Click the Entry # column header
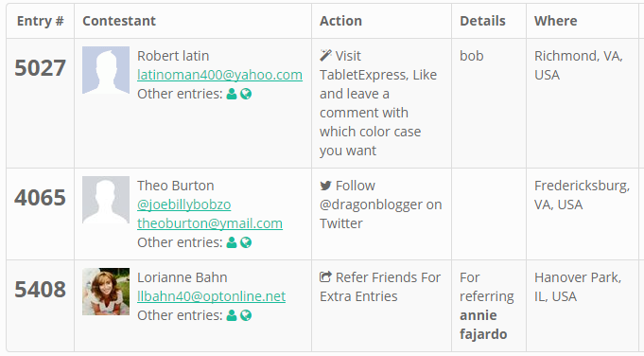The height and width of the screenshot is (356, 644). tap(41, 21)
